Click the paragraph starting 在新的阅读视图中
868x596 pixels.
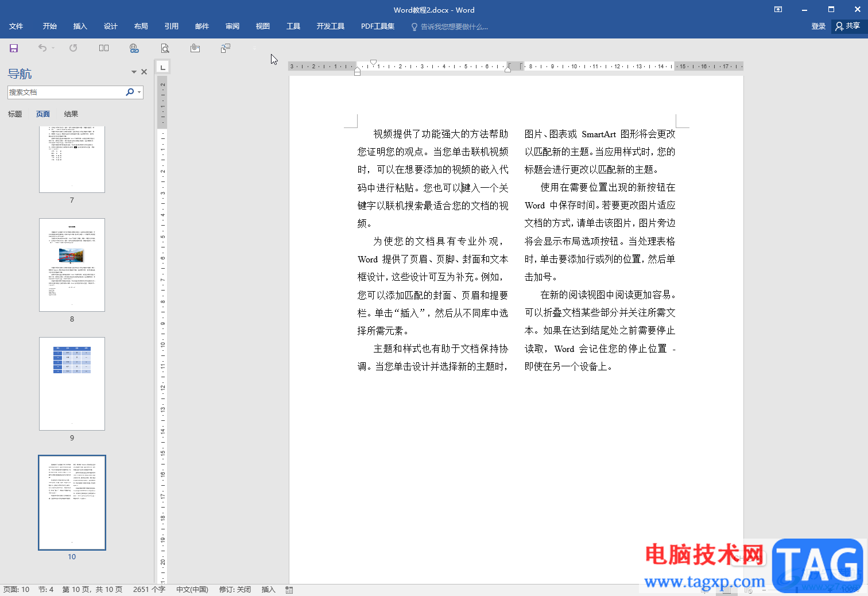tap(600, 330)
